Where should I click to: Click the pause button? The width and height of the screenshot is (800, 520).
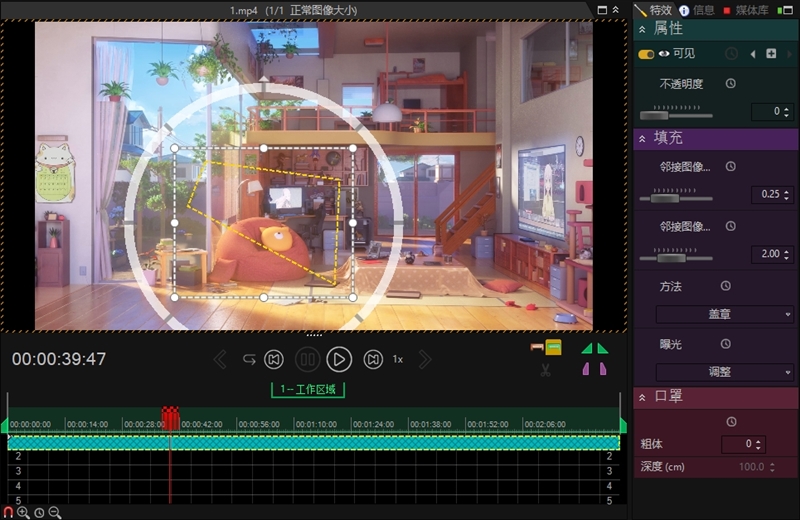coord(308,360)
